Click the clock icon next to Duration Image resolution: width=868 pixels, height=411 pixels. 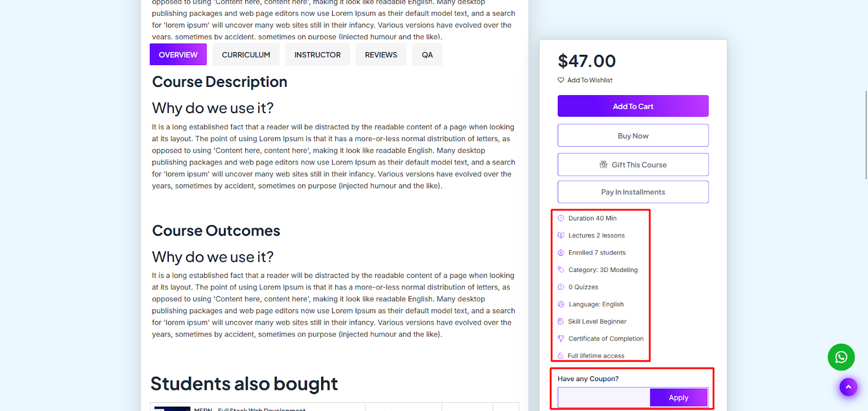pyautogui.click(x=561, y=218)
